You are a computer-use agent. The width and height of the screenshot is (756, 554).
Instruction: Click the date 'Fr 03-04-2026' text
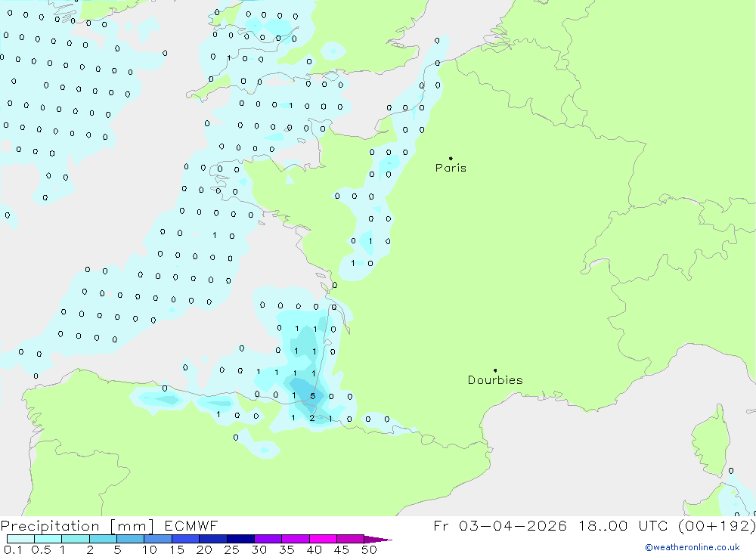click(x=500, y=526)
